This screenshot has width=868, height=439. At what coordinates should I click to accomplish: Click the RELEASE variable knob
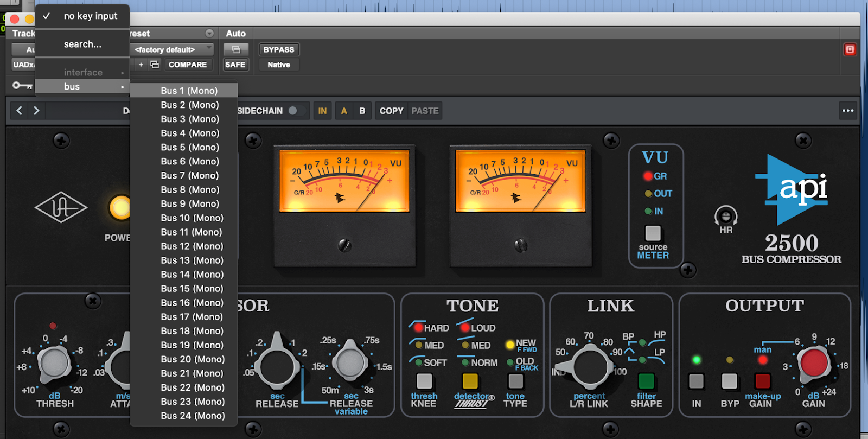[x=350, y=362]
